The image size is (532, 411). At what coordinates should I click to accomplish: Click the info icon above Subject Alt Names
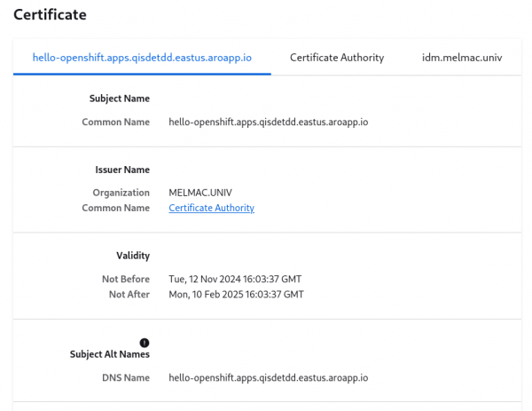[145, 343]
